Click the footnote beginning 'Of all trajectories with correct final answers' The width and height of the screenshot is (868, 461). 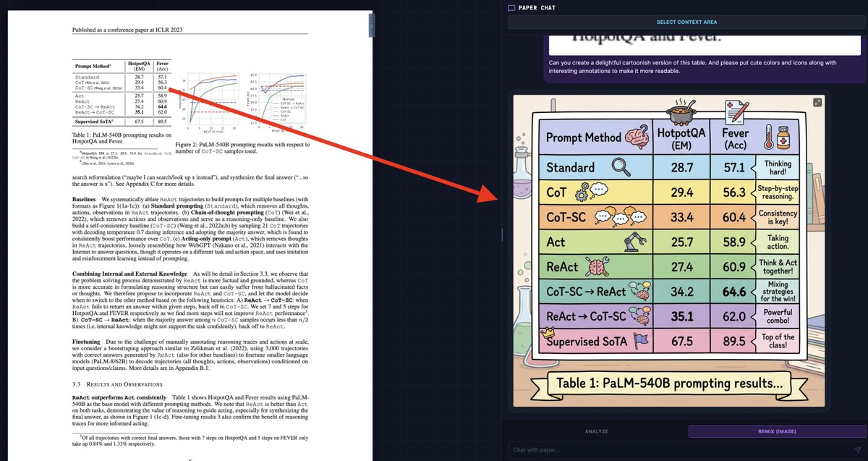click(190, 440)
